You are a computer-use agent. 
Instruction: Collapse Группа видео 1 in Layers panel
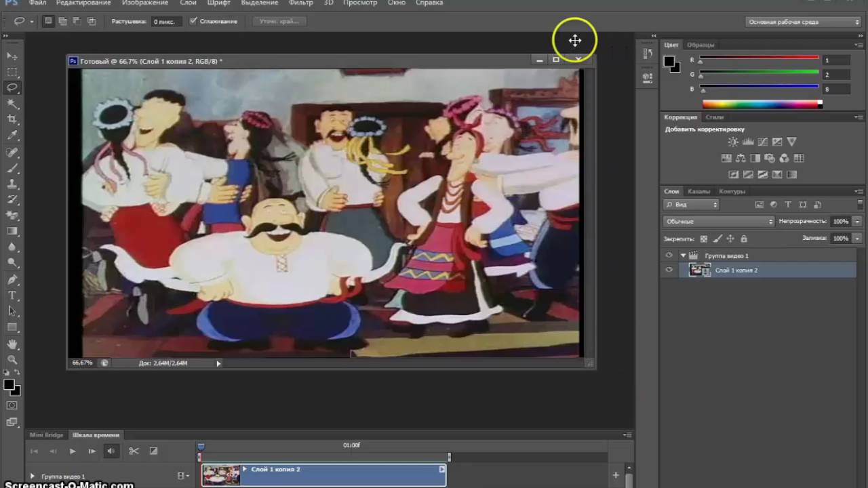[683, 256]
